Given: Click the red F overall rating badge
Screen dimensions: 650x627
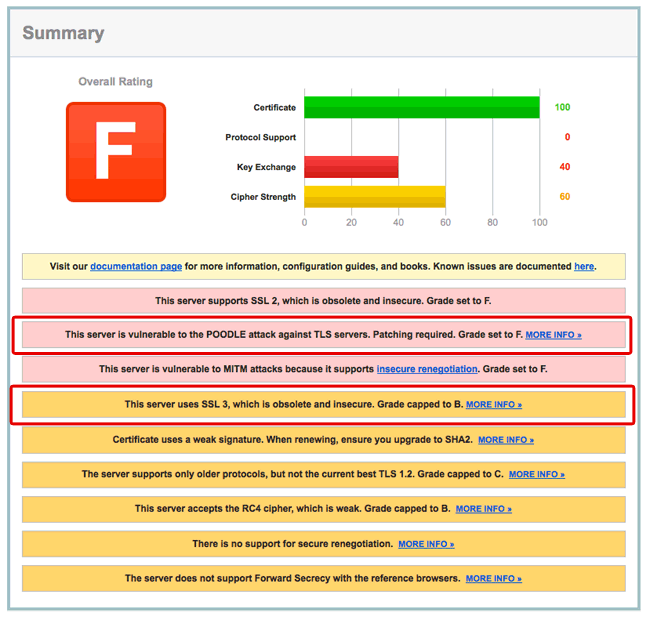Looking at the screenshot, I should pos(115,152).
